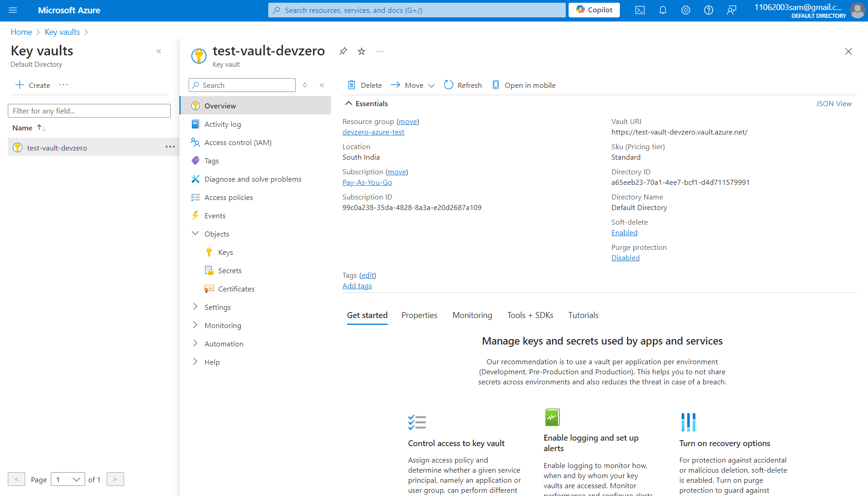This screenshot has width=868, height=496.
Task: Switch to Monitoring tab
Action: coord(472,315)
